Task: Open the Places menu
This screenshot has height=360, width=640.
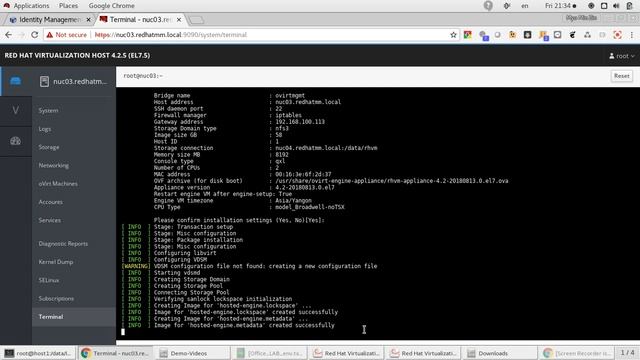Action: [68, 6]
